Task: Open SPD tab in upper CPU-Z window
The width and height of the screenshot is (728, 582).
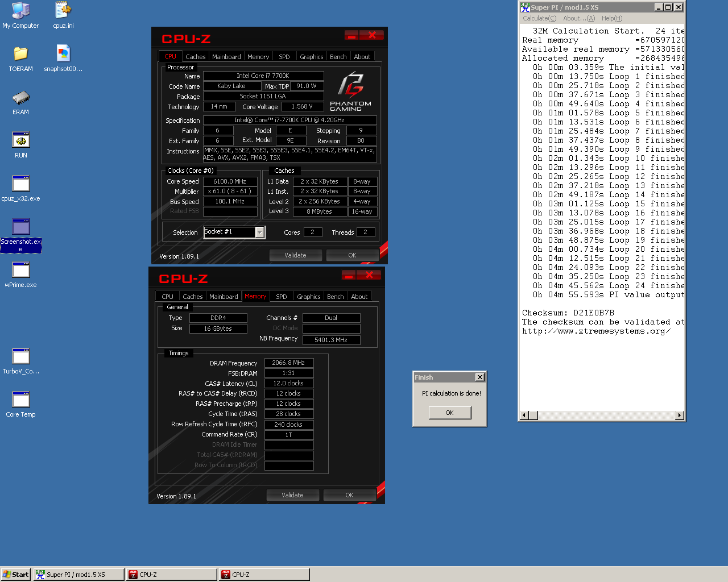Action: [x=284, y=57]
